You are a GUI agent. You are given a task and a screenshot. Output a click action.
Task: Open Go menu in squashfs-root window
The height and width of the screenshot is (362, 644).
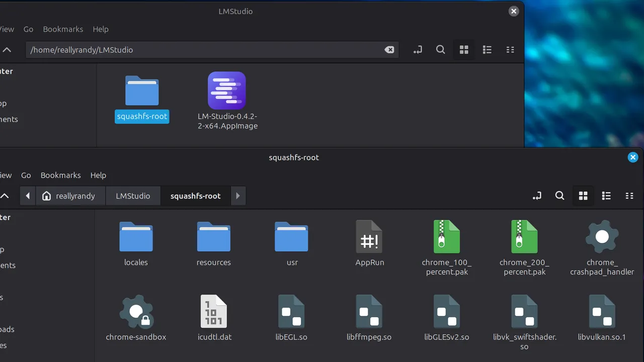(x=26, y=175)
